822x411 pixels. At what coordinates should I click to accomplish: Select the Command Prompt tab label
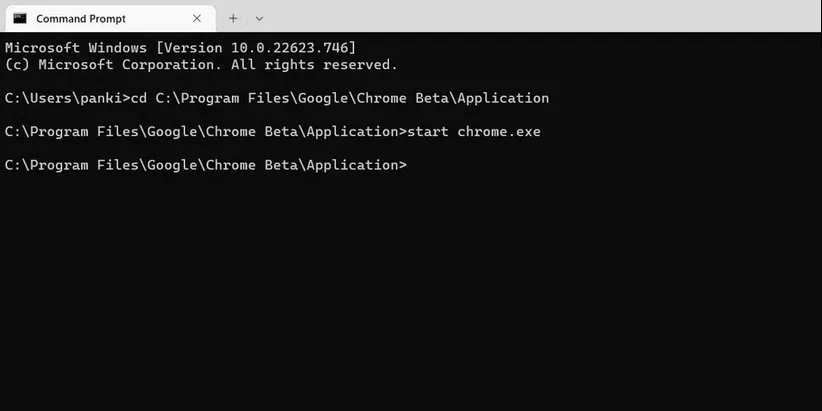coord(81,19)
